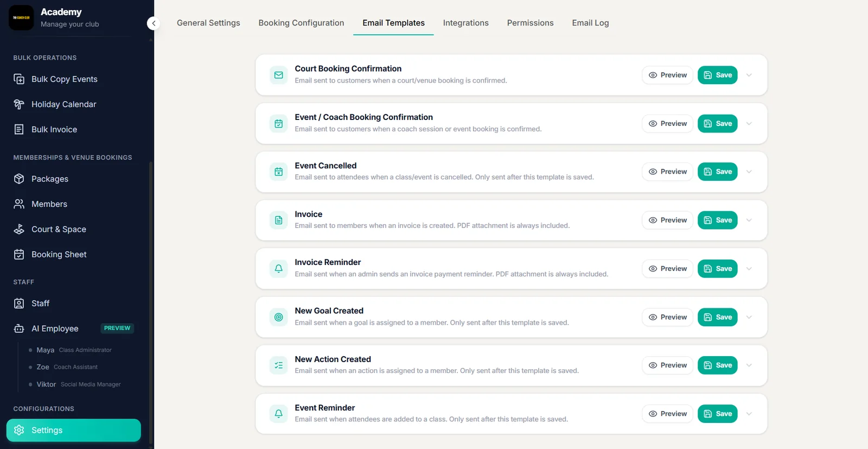Expand the Event / Coach Booking Confirmation template
Image resolution: width=868 pixels, height=449 pixels.
click(x=749, y=124)
